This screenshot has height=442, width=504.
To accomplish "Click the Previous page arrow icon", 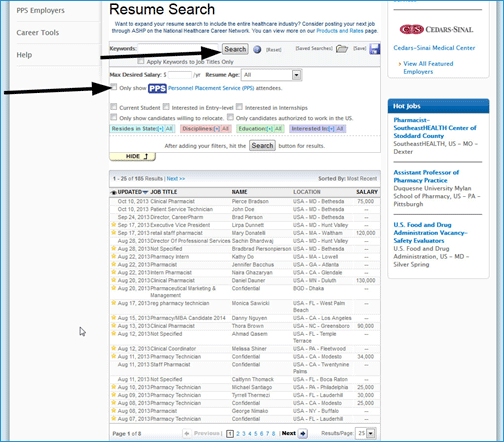I will tap(187, 433).
